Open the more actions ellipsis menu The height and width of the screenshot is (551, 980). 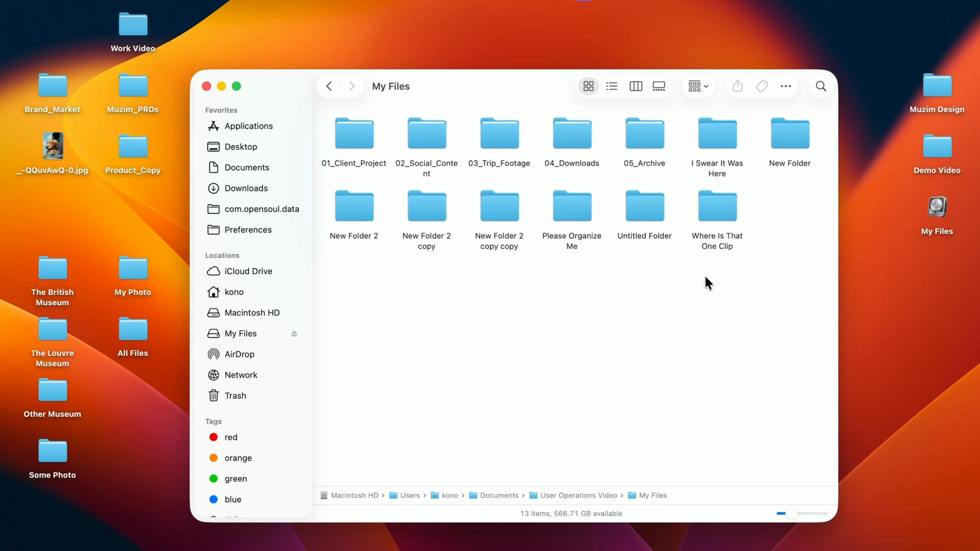pos(786,86)
